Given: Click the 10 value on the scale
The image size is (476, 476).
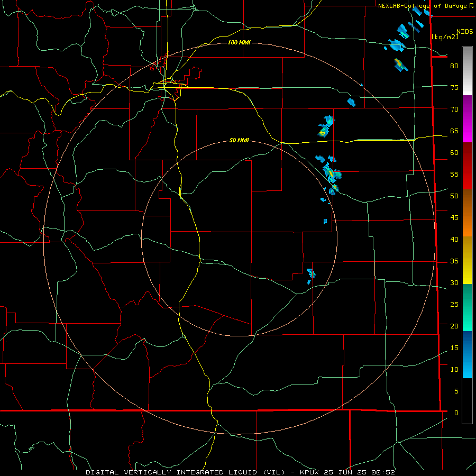Looking at the screenshot, I should 454,370.
